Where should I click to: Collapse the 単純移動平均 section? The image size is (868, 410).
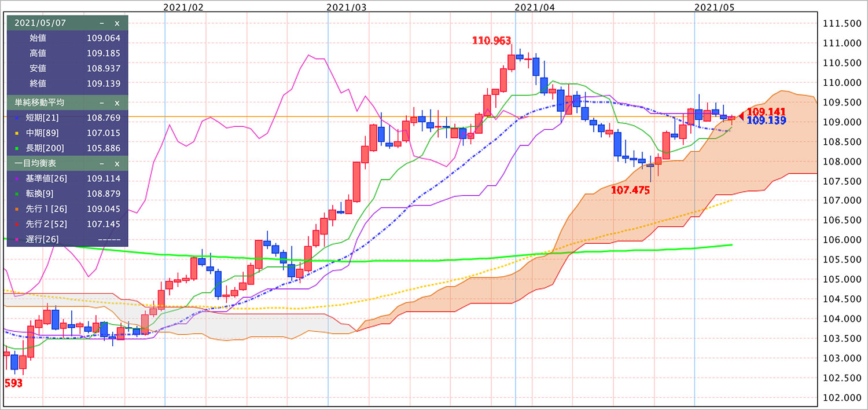tap(102, 103)
